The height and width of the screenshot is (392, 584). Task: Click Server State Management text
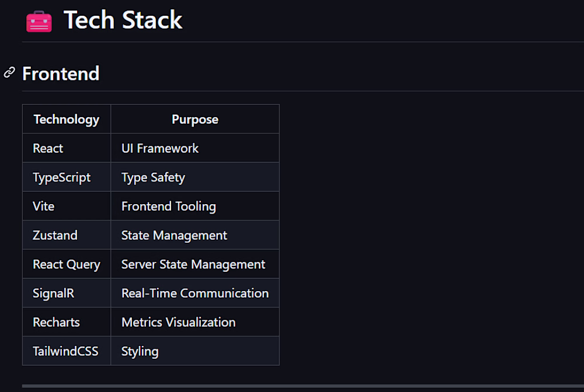[x=193, y=264]
